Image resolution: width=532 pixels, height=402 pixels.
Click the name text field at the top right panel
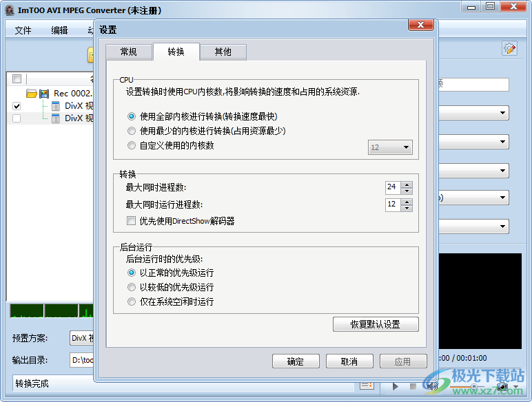click(x=473, y=85)
